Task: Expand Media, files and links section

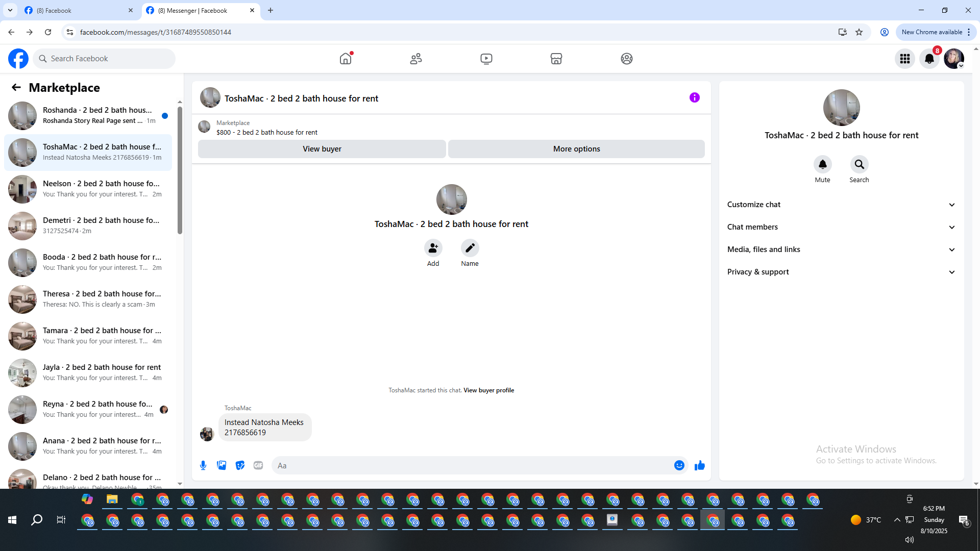Action: click(841, 249)
